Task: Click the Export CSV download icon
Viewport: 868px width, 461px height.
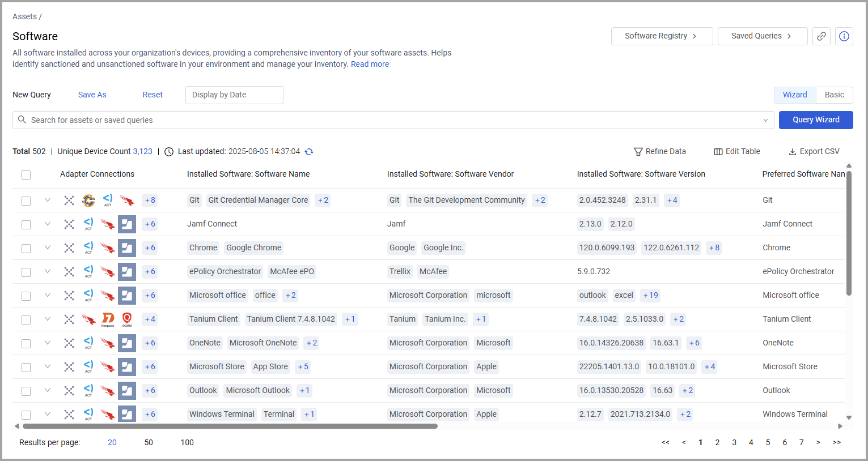Action: 793,152
